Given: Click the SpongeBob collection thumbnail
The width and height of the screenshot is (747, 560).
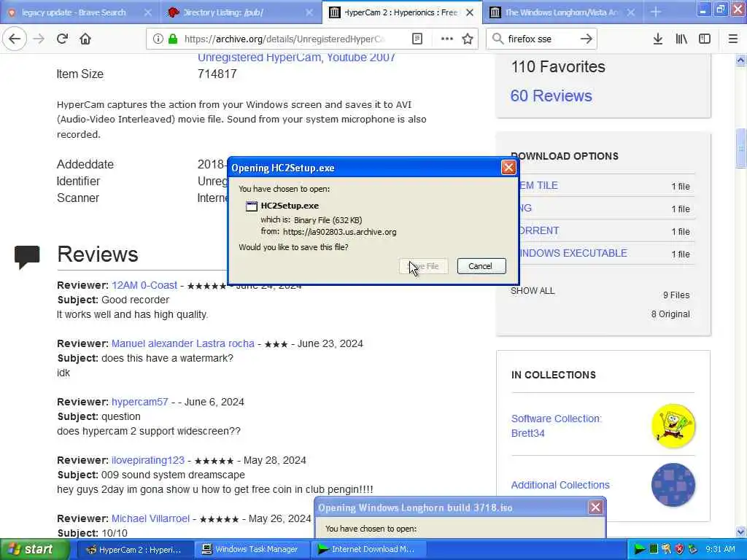Looking at the screenshot, I should pyautogui.click(x=673, y=426).
